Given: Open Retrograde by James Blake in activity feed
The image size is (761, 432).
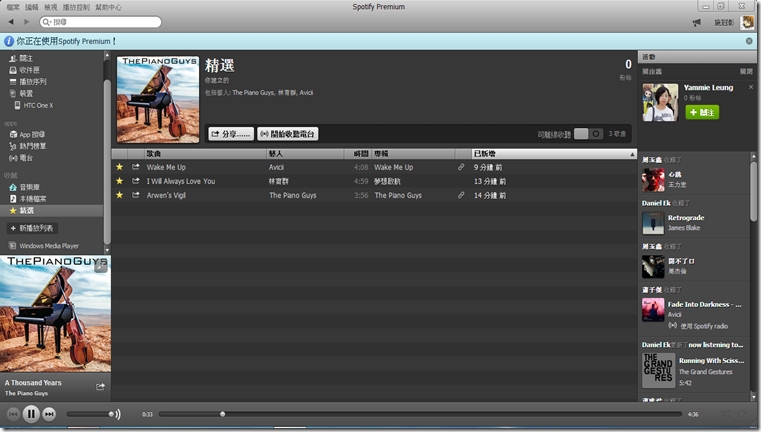Looking at the screenshot, I should pyautogui.click(x=686, y=218).
